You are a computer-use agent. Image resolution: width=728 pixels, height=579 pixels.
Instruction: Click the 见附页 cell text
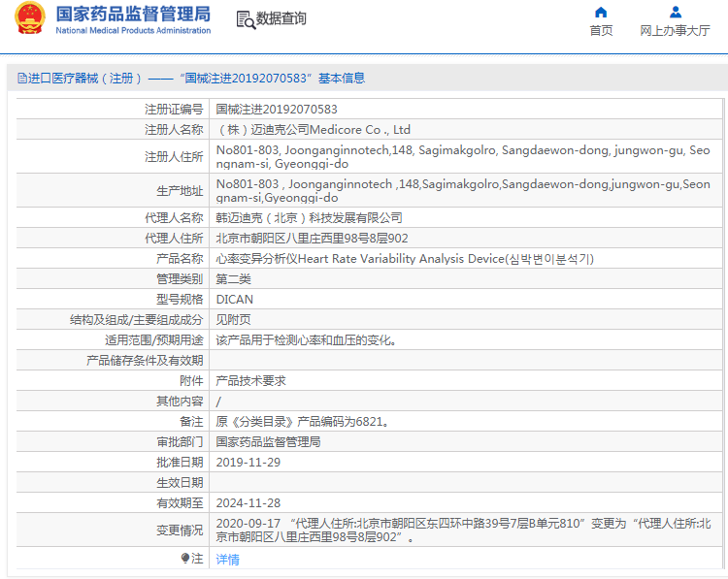point(233,320)
